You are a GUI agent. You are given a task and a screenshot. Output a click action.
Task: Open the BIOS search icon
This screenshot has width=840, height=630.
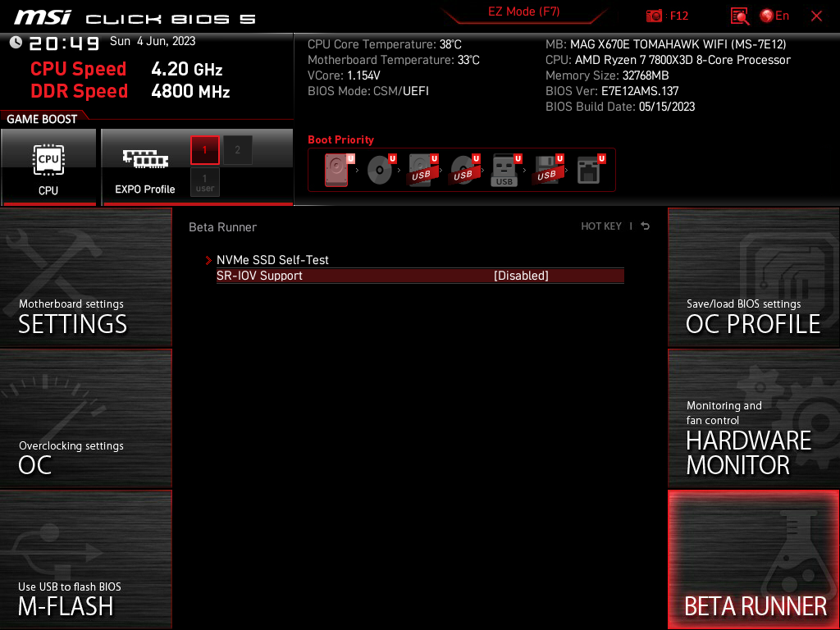coord(740,16)
